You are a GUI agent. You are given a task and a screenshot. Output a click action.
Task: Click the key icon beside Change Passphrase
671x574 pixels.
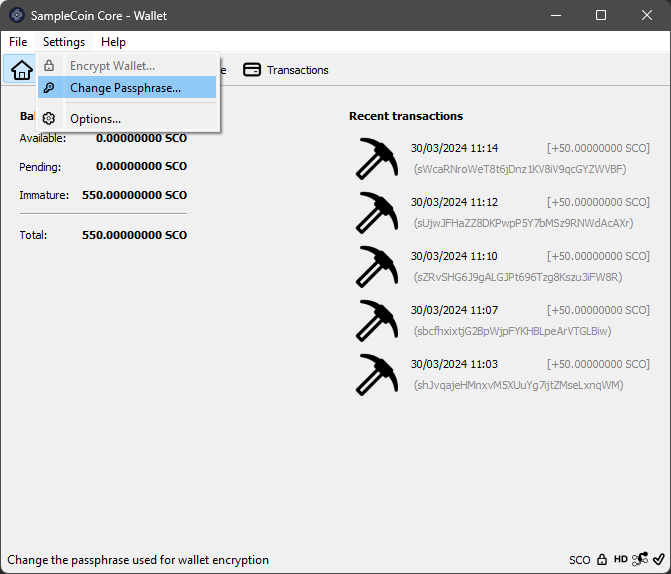(49, 88)
